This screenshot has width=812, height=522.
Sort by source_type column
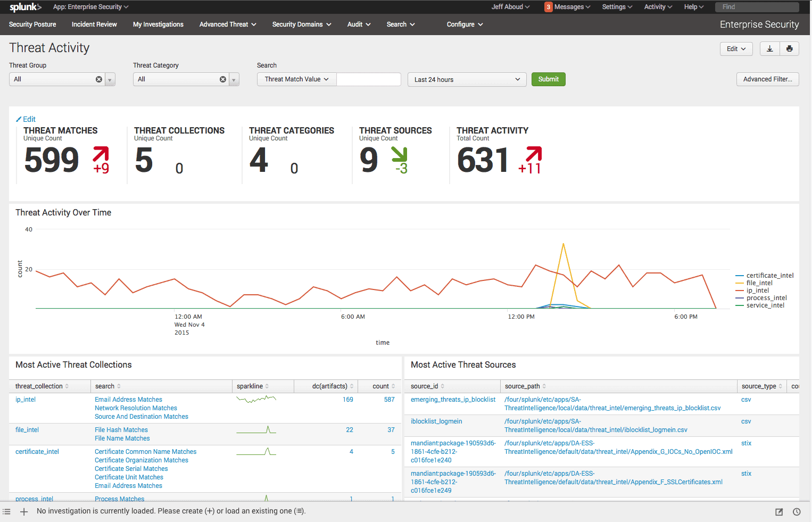pos(762,386)
